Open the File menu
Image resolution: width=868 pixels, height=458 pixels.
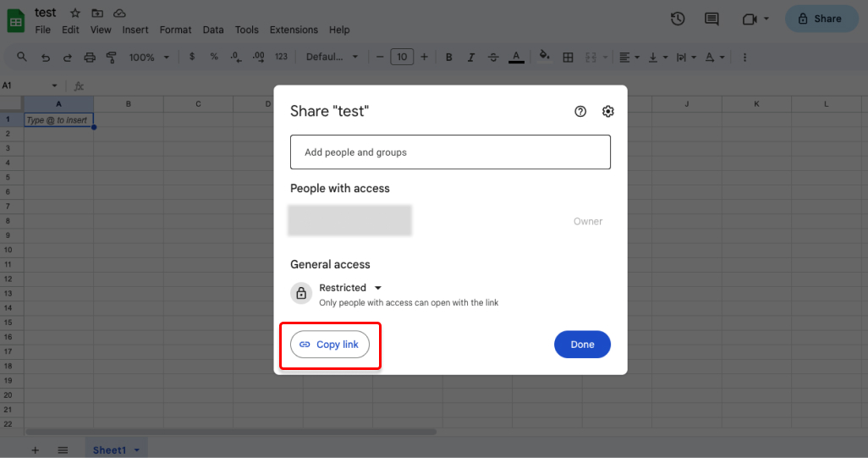(x=42, y=30)
